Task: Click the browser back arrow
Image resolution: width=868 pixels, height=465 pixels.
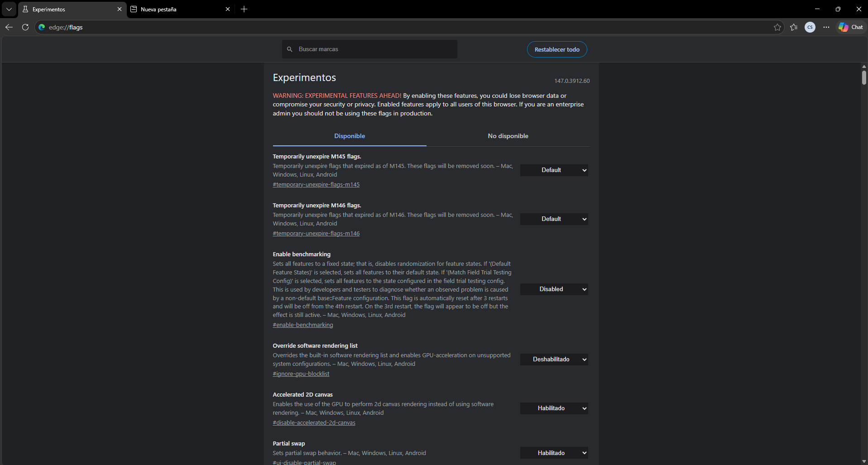Action: point(9,27)
